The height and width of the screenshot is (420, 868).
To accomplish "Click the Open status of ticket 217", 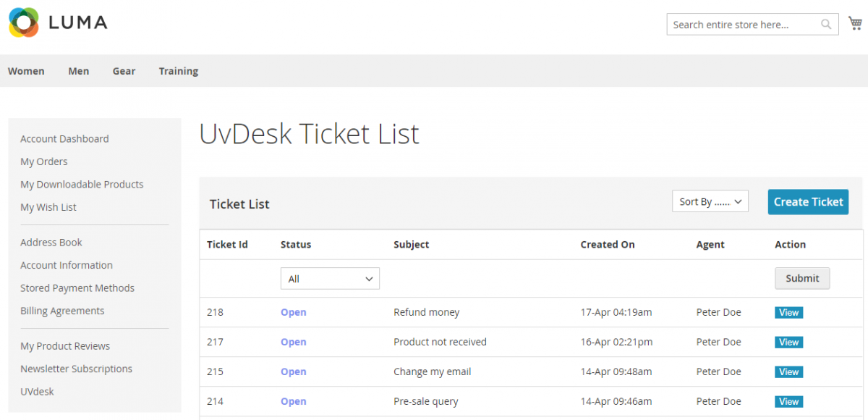I will click(x=293, y=342).
